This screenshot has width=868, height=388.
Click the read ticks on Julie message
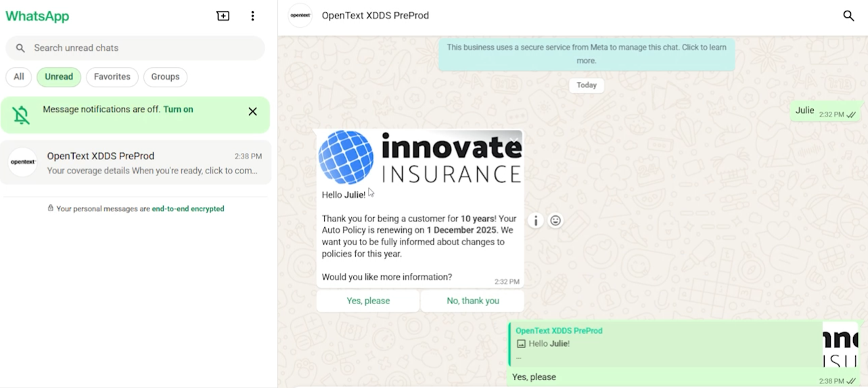pyautogui.click(x=851, y=115)
